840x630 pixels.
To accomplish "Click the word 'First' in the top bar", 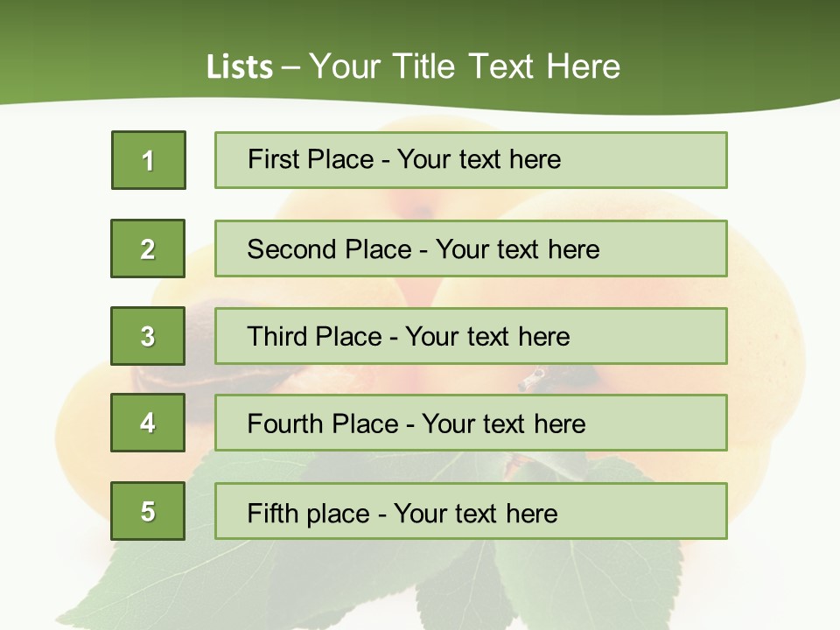I will pos(274,159).
